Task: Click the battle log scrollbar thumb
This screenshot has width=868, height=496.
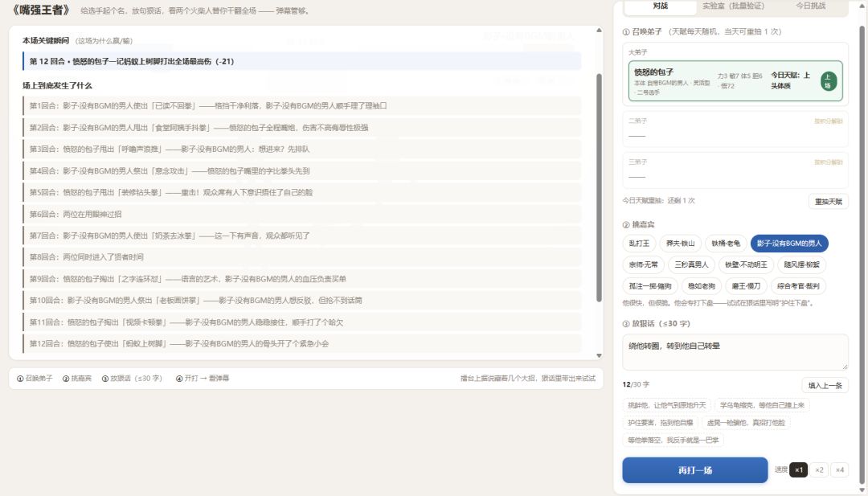Action: 599,187
